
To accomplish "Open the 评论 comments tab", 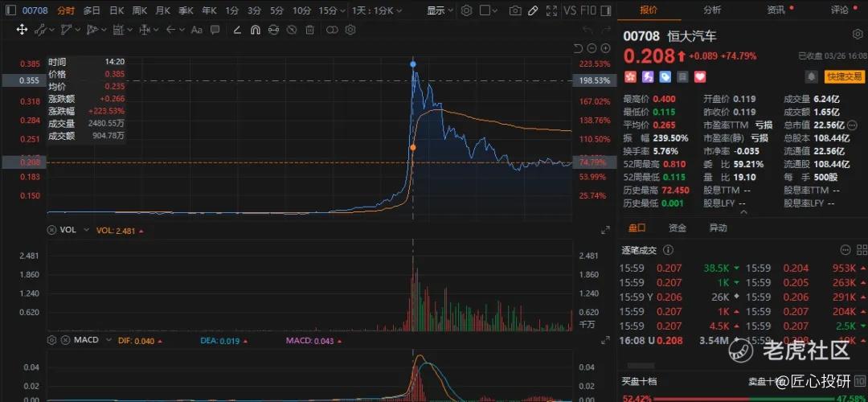I will coord(839,10).
